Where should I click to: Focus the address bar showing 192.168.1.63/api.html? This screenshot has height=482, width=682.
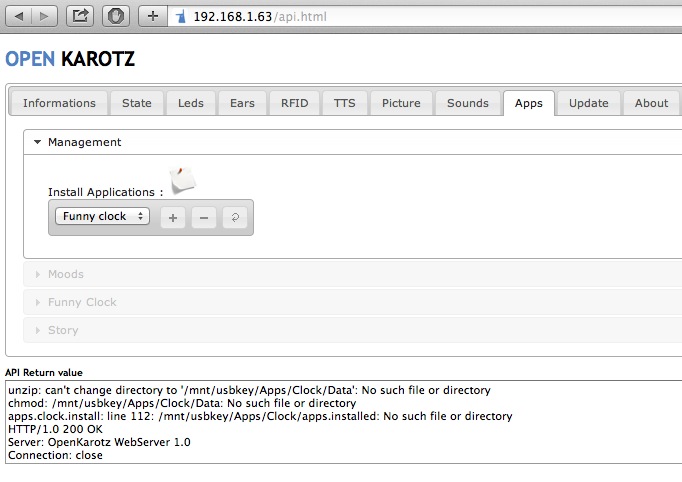pyautogui.click(x=426, y=17)
